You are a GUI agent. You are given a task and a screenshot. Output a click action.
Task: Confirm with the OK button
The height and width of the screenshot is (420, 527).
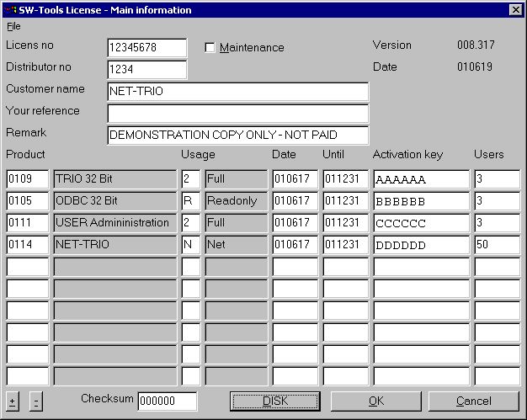376,401
